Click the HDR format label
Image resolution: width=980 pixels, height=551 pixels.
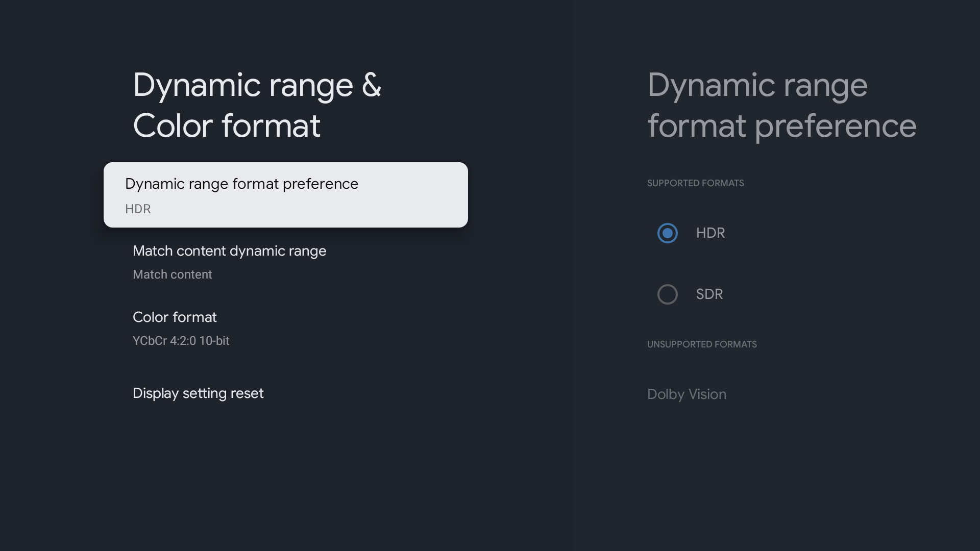pos(710,233)
